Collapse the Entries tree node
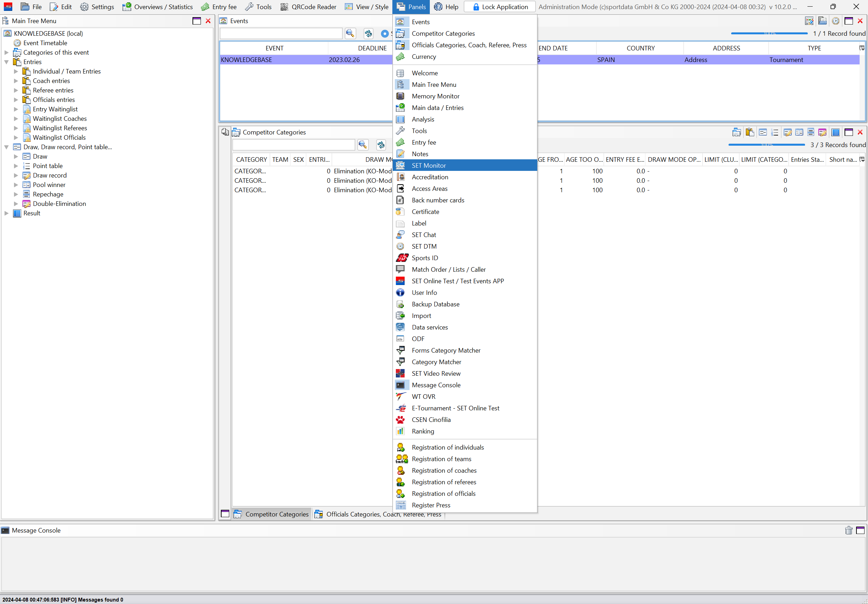 coord(6,62)
